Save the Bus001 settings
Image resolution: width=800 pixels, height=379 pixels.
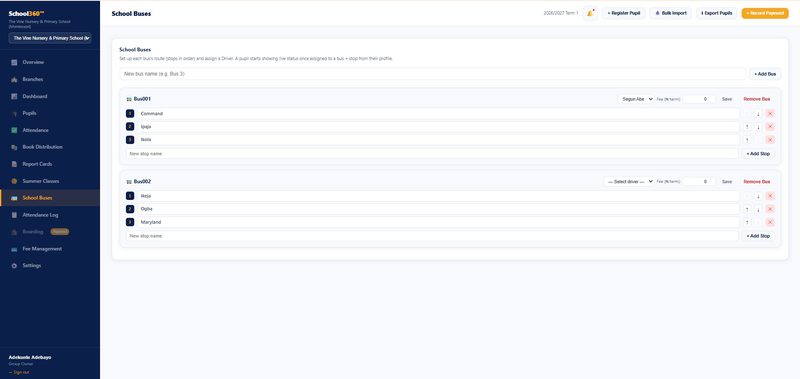pyautogui.click(x=727, y=99)
